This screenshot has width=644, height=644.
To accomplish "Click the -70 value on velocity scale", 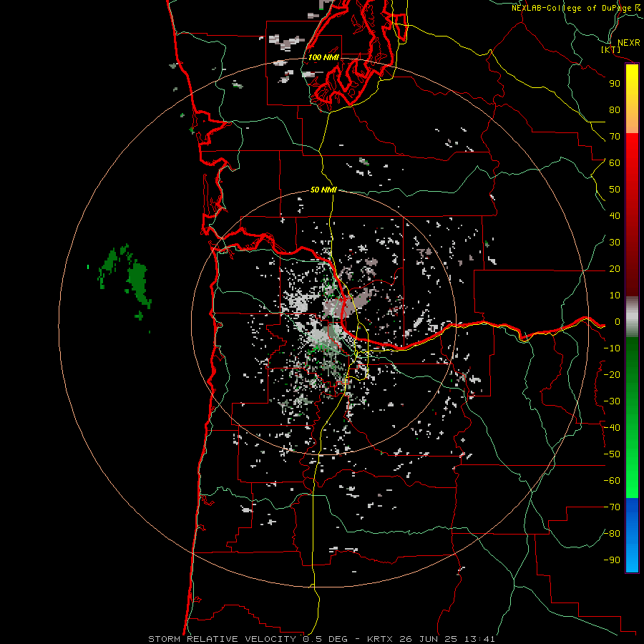I will coord(612,507).
